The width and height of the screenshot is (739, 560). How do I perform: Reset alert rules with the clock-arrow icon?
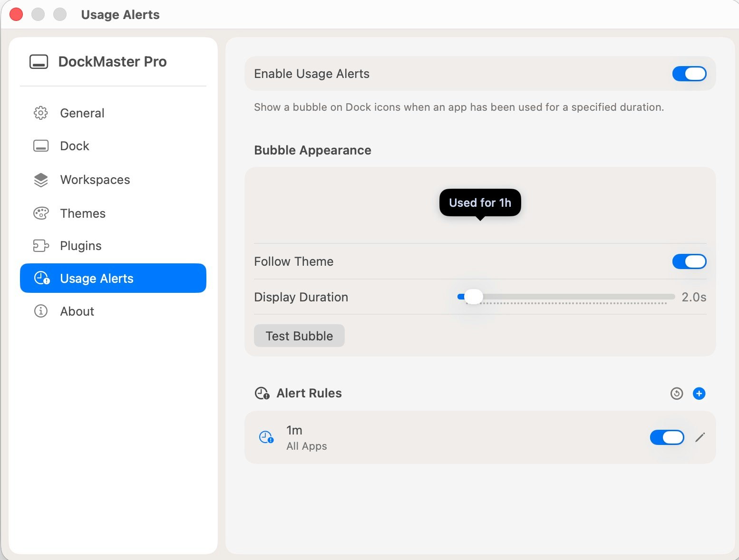tap(677, 394)
